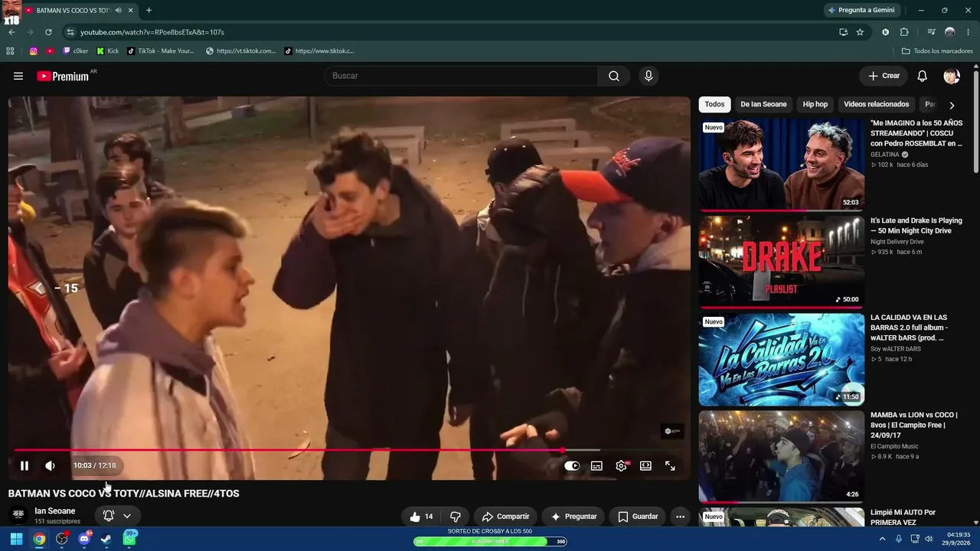
Task: Open Ian Seoane channel avatar
Action: coord(18,515)
